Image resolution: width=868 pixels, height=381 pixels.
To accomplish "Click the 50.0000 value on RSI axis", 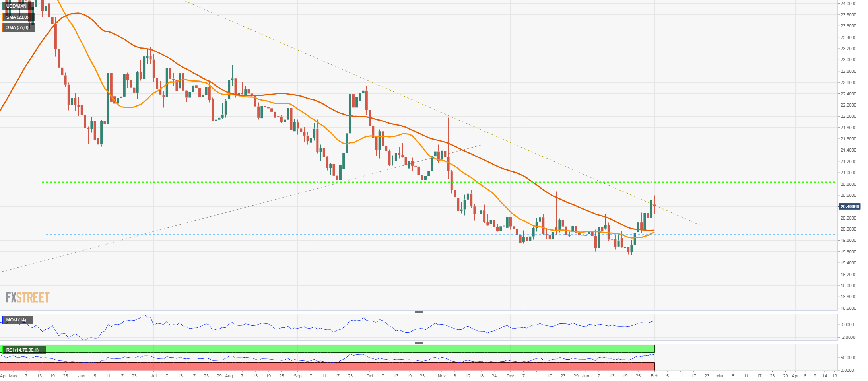I will [848, 358].
